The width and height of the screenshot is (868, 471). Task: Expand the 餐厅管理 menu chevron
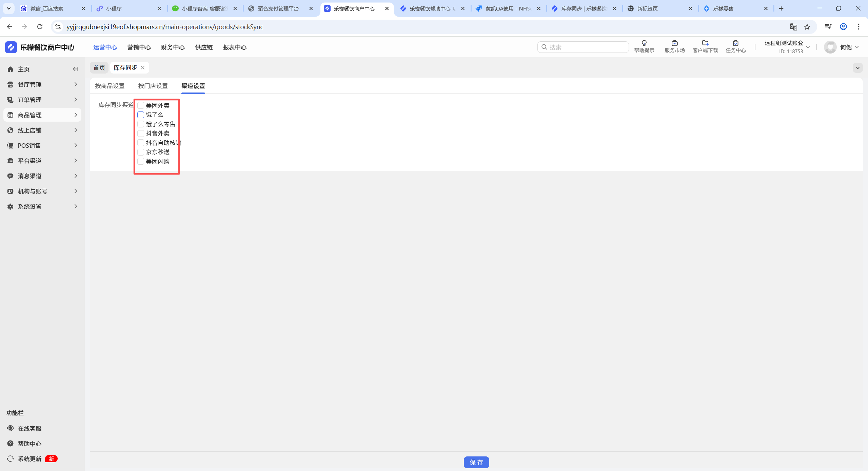[76, 84]
